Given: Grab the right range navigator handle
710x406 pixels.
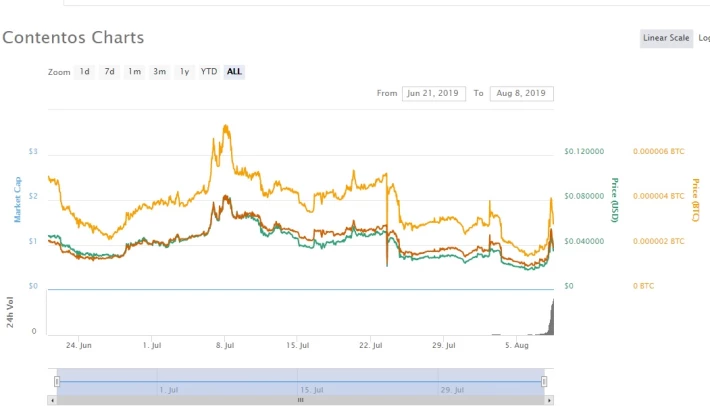Looking at the screenshot, I should (x=544, y=382).
